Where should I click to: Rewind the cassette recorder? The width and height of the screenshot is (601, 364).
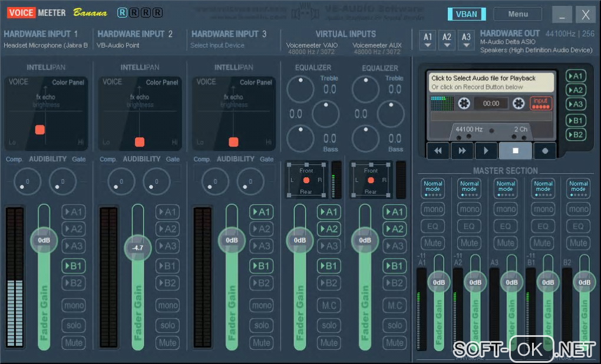(438, 151)
